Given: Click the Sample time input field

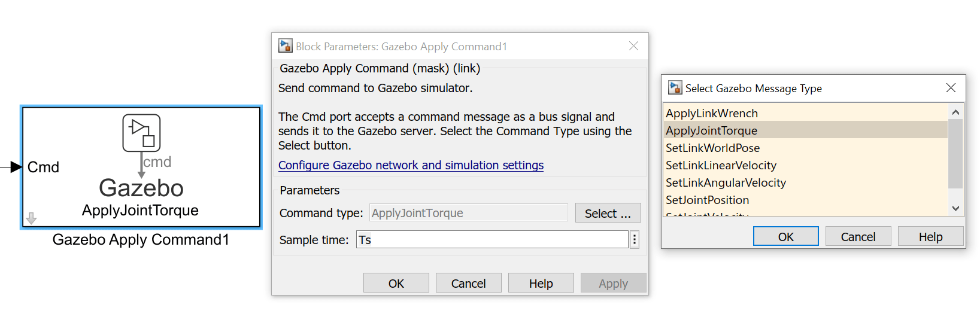Looking at the screenshot, I should click(x=492, y=240).
